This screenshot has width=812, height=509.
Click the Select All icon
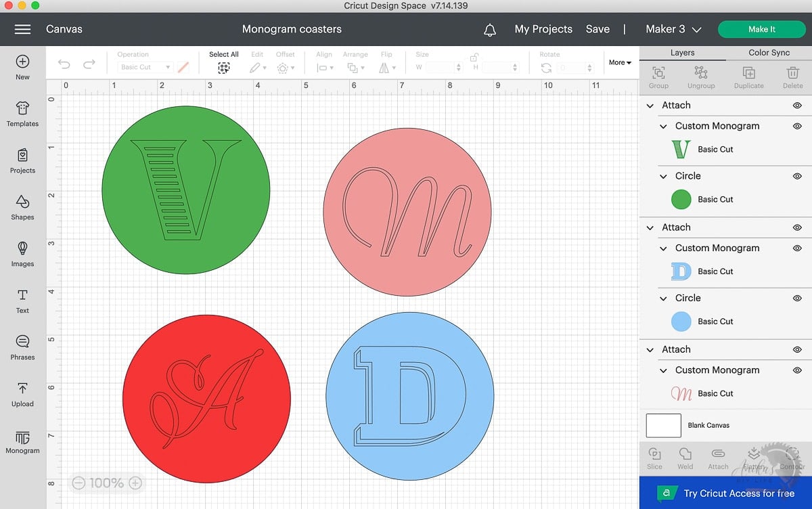click(x=223, y=68)
